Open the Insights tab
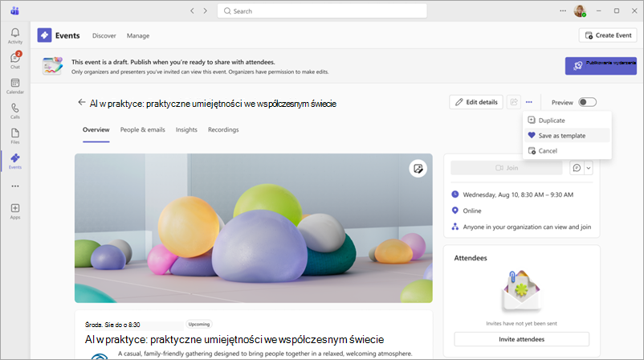 coord(186,129)
